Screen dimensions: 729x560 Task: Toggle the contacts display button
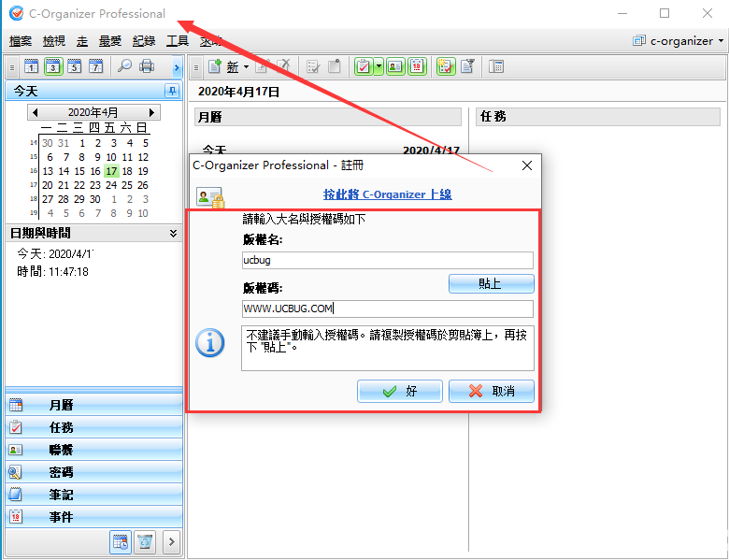pos(395,66)
